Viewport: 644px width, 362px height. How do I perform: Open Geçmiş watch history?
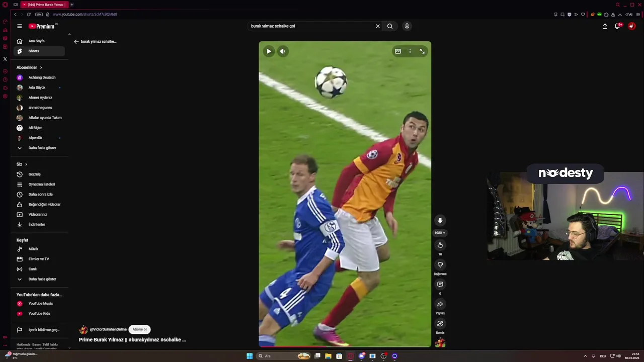[x=39, y=174]
